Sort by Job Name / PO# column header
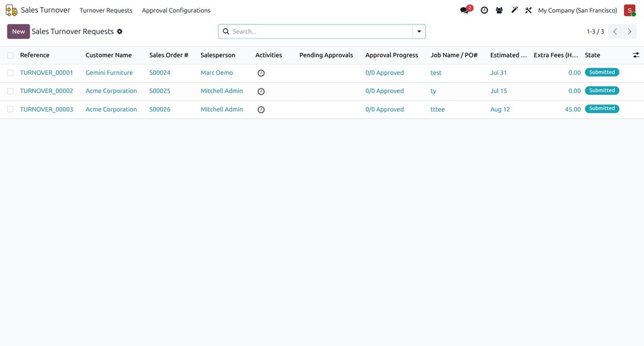 [454, 55]
